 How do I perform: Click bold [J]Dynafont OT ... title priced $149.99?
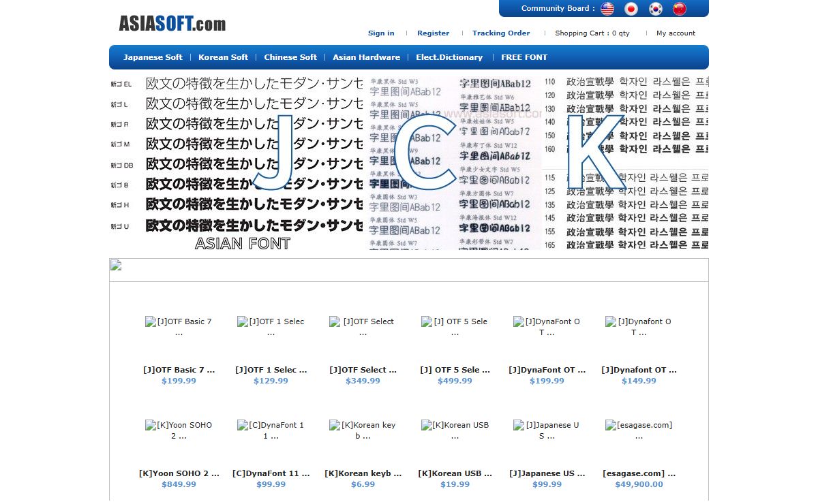tap(639, 370)
